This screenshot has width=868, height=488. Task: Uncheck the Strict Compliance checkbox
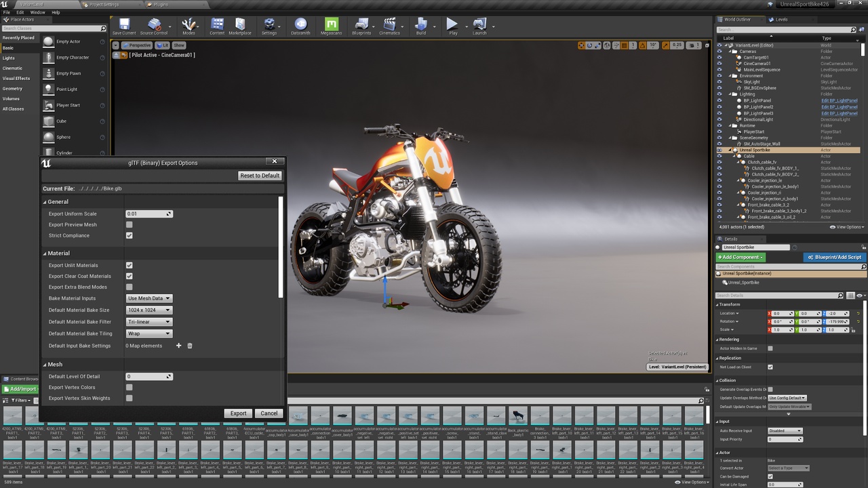[130, 235]
